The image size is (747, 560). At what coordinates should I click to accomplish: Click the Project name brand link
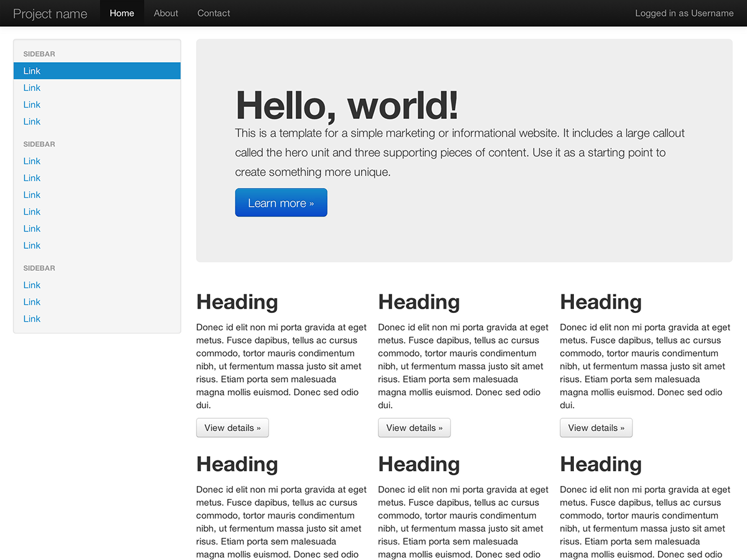tap(50, 13)
